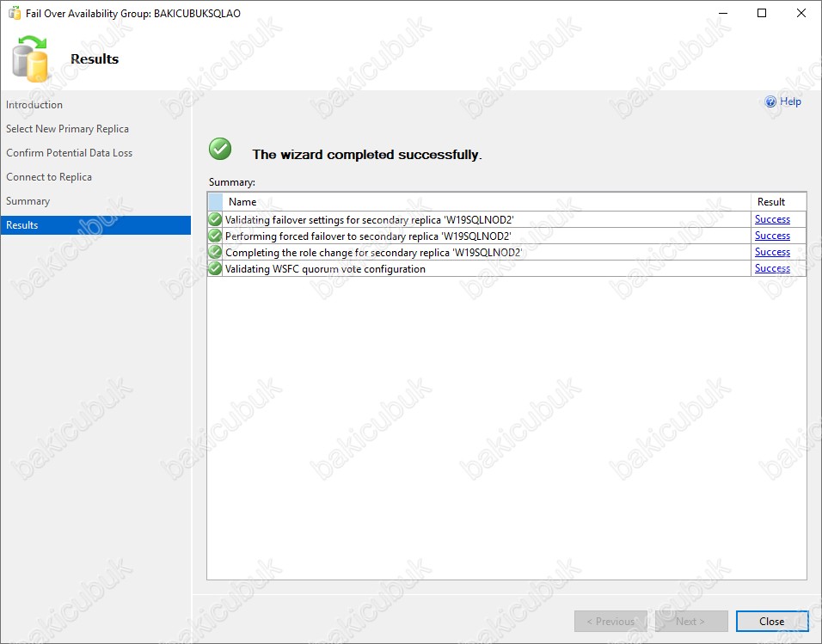Click the blue icon column header cell
The width and height of the screenshot is (822, 644).
[216, 202]
